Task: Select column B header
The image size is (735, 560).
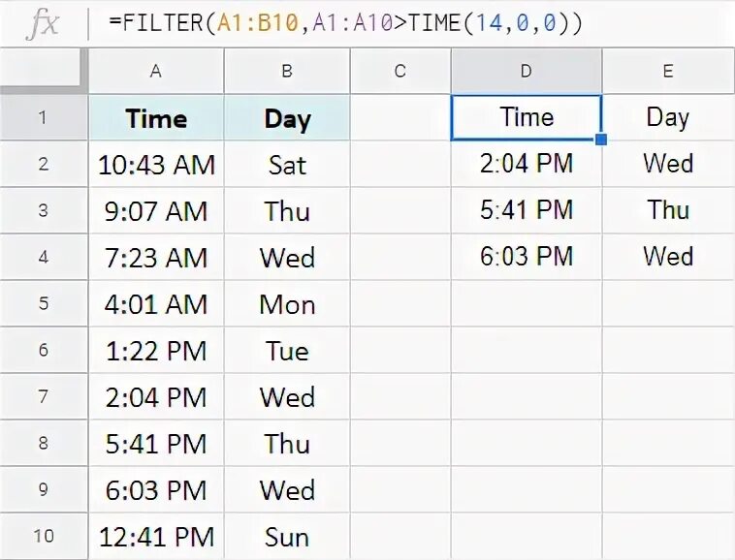Action: pyautogui.click(x=287, y=72)
